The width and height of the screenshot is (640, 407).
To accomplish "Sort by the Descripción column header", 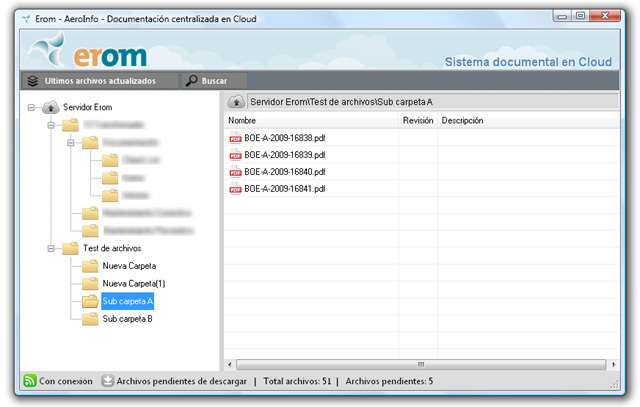I will coord(529,120).
